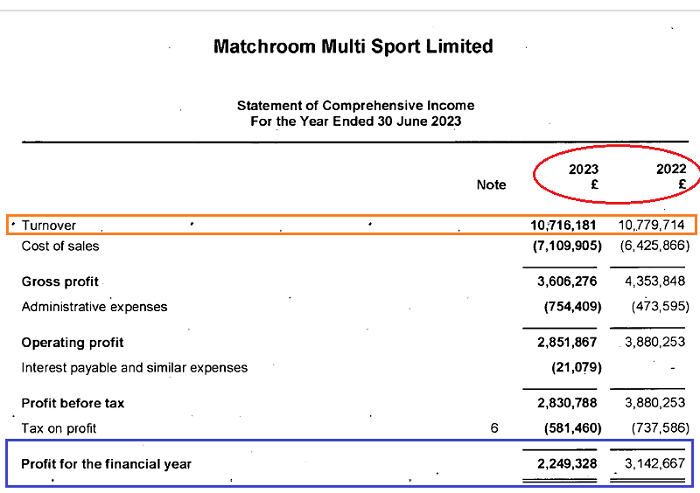Click the operating profit value 2,851,867

[568, 343]
